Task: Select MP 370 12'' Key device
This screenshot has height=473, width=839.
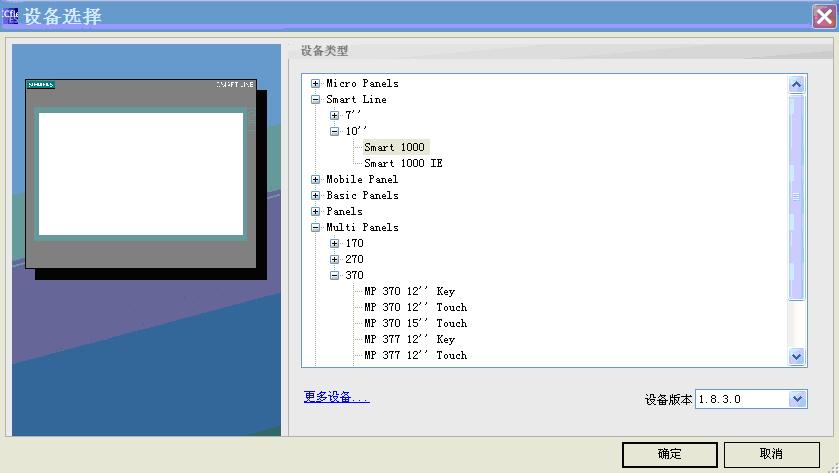Action: click(x=409, y=292)
